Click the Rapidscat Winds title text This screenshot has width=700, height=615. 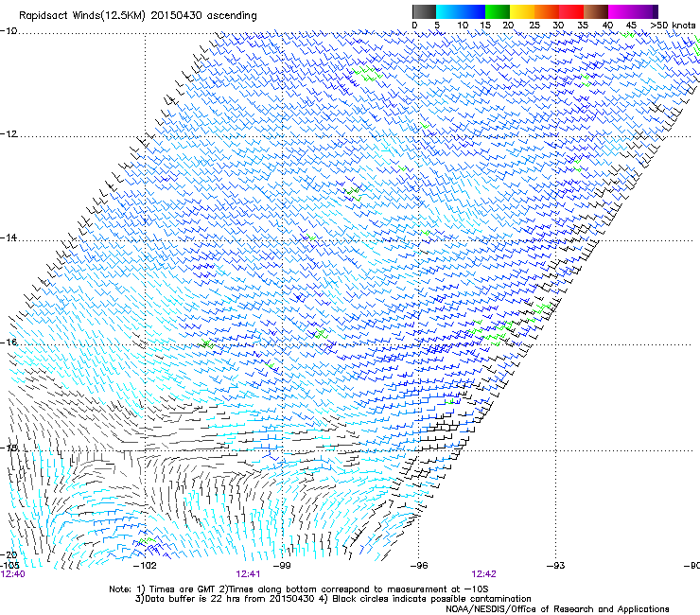[x=137, y=16]
